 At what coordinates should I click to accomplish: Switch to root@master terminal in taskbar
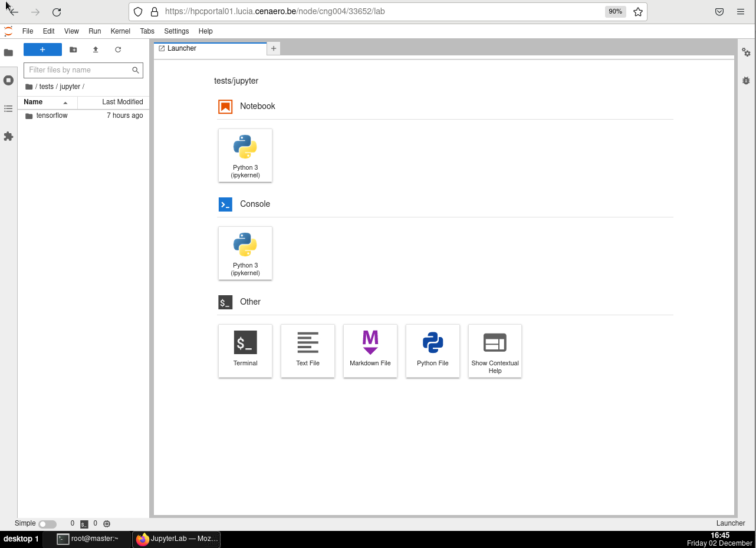pos(87,539)
